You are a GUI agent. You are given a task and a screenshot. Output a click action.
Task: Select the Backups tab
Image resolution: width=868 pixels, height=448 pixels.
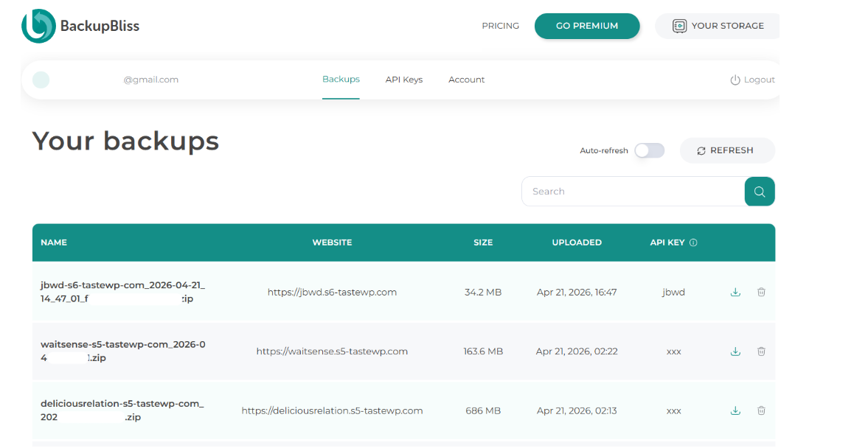(341, 79)
